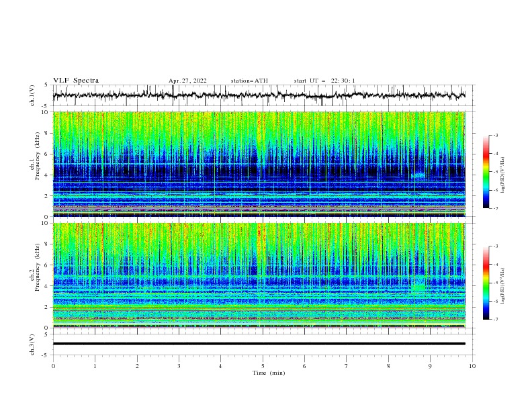Click the ch.2 spectrogram plot
The image size is (532, 411).
(259, 275)
